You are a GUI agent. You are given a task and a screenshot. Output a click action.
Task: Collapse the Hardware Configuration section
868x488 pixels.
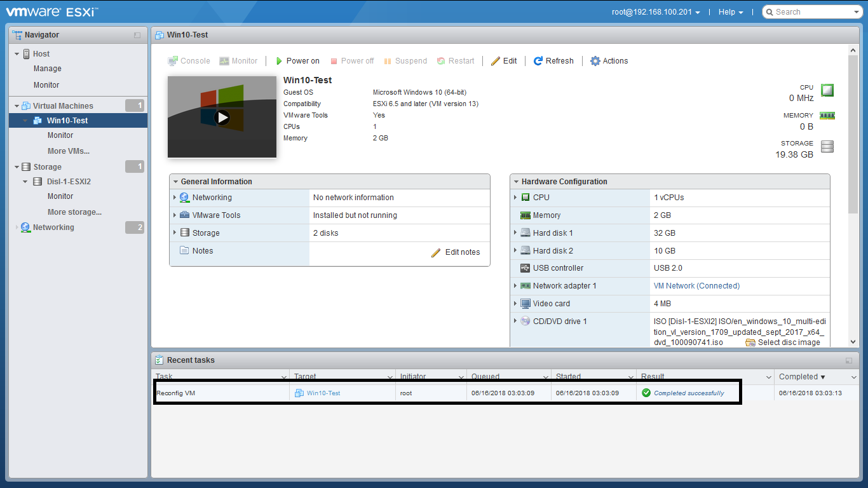coord(515,182)
